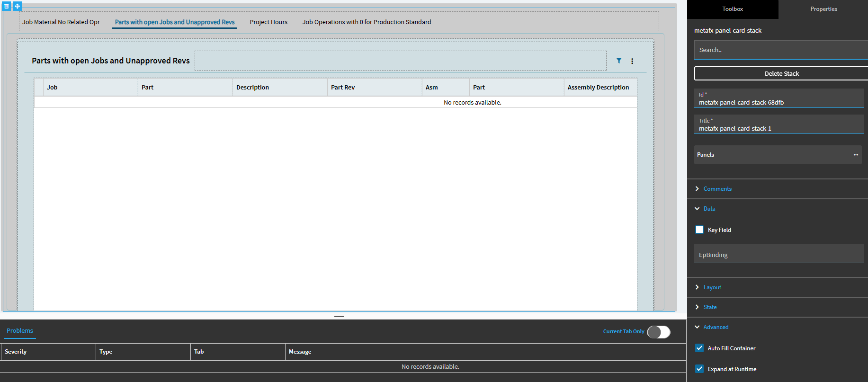Screen dimensions: 868x382
Task: Open Job Operations with 0 for Production Standard tab
Action: (x=367, y=22)
